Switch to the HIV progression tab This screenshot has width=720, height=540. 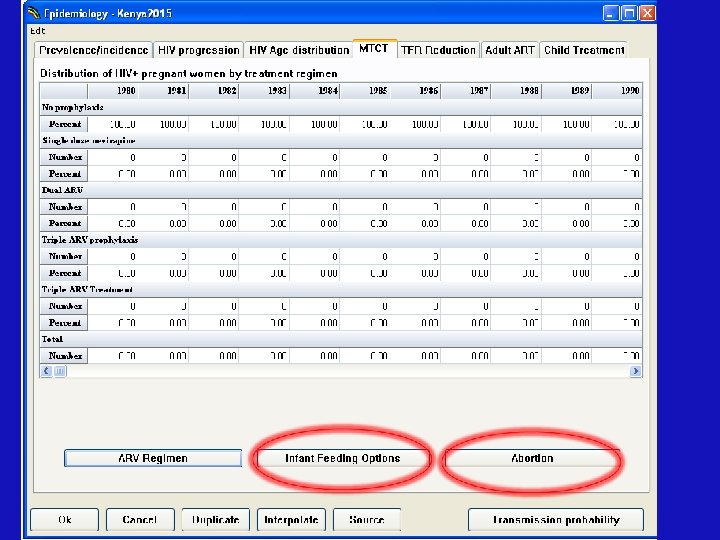pos(198,50)
